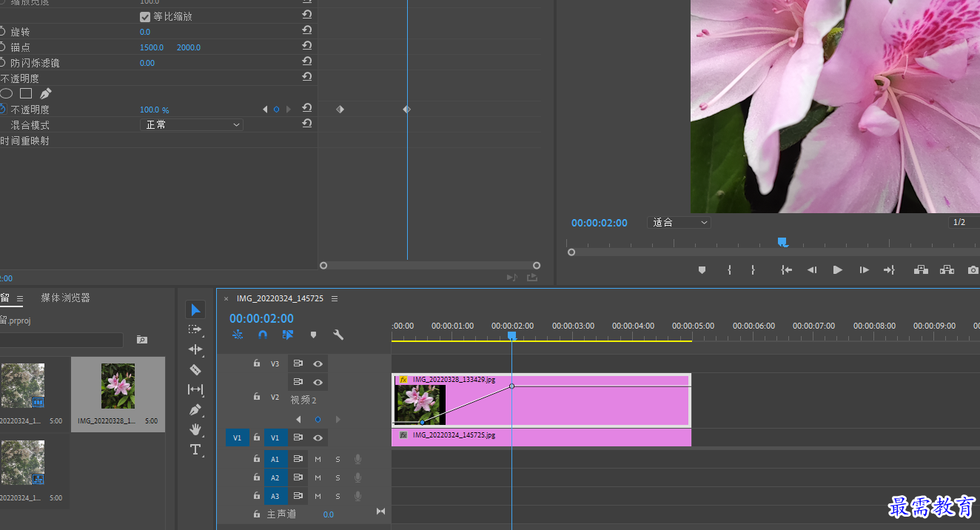Click the timeline wrench settings icon

(x=338, y=335)
